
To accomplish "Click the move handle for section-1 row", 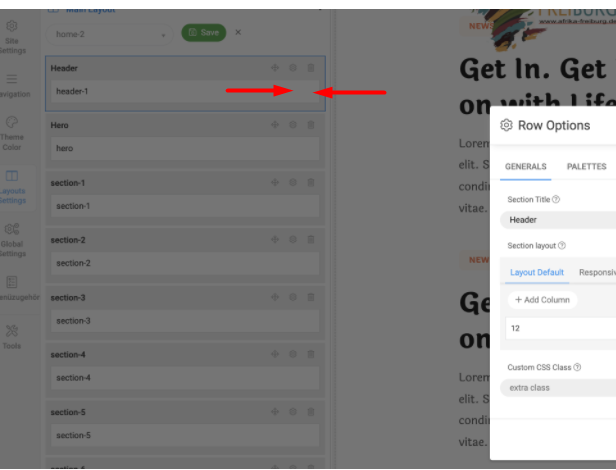I will [275, 182].
